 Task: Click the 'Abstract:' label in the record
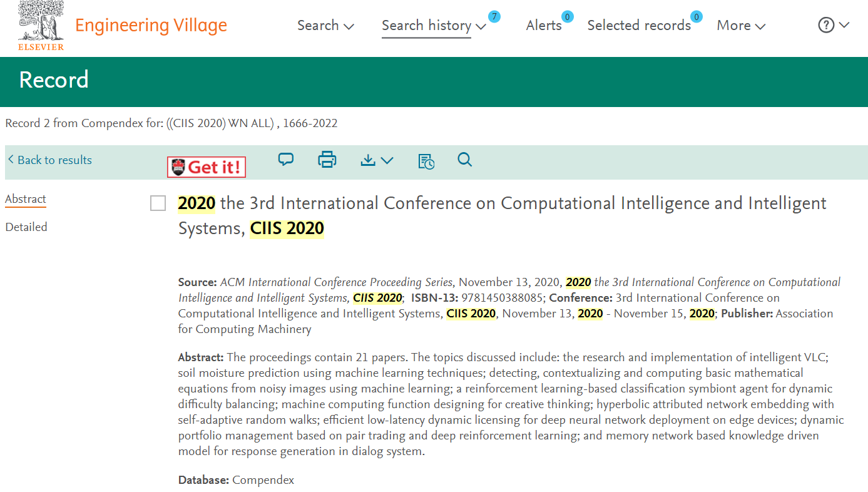tap(201, 357)
